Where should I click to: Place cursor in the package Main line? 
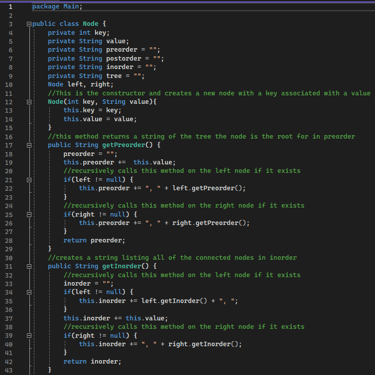[57, 6]
